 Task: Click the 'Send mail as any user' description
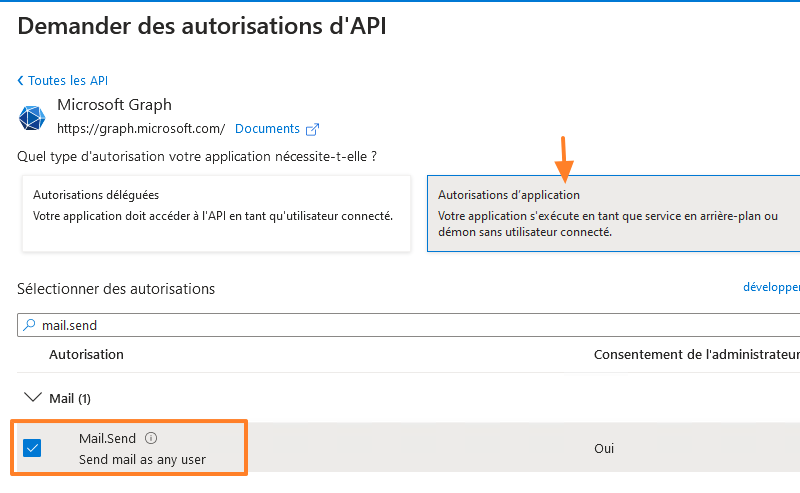(x=142, y=459)
